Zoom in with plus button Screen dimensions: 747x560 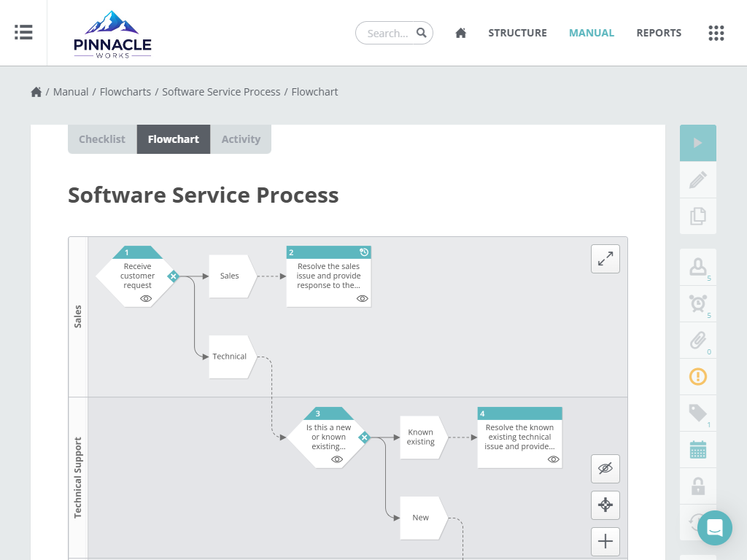click(x=605, y=542)
